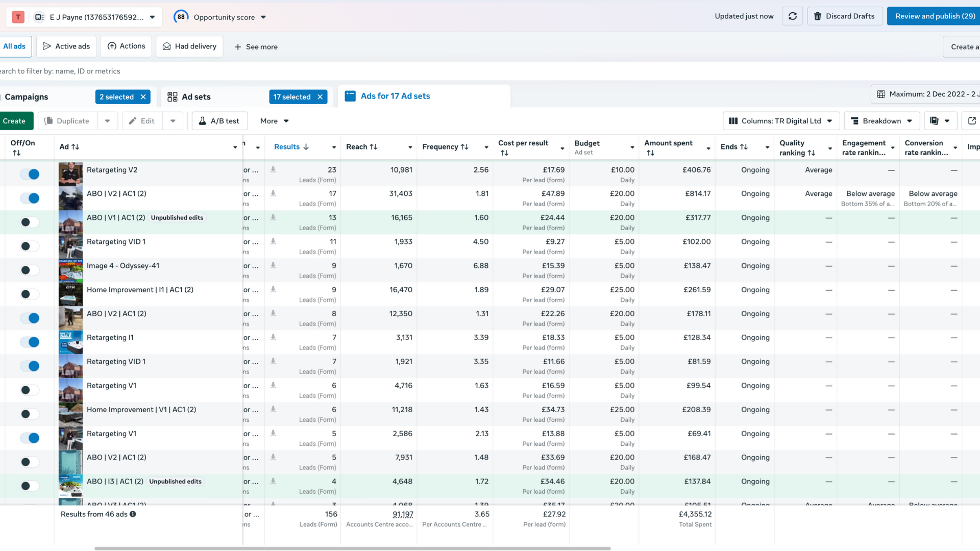The width and height of the screenshot is (980, 551).
Task: Click the refresh data icon
Action: click(792, 16)
